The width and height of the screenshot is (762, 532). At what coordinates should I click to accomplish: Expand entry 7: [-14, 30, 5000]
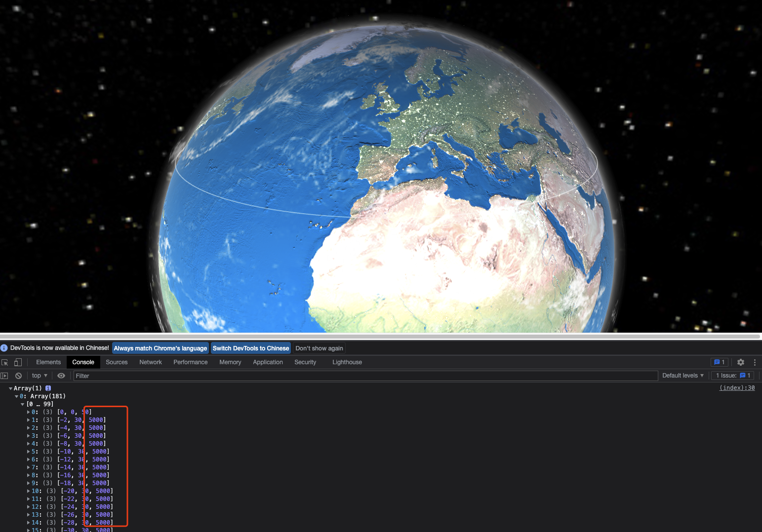[29, 467]
